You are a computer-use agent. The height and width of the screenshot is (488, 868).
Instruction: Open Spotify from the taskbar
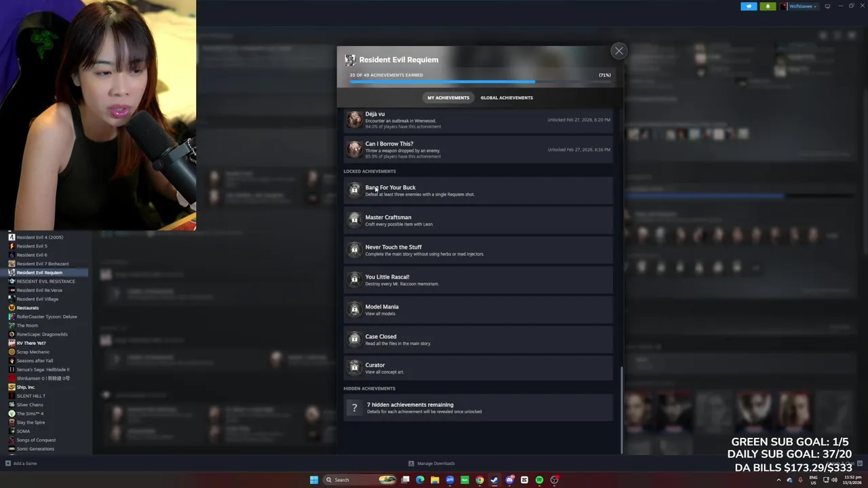click(x=539, y=480)
